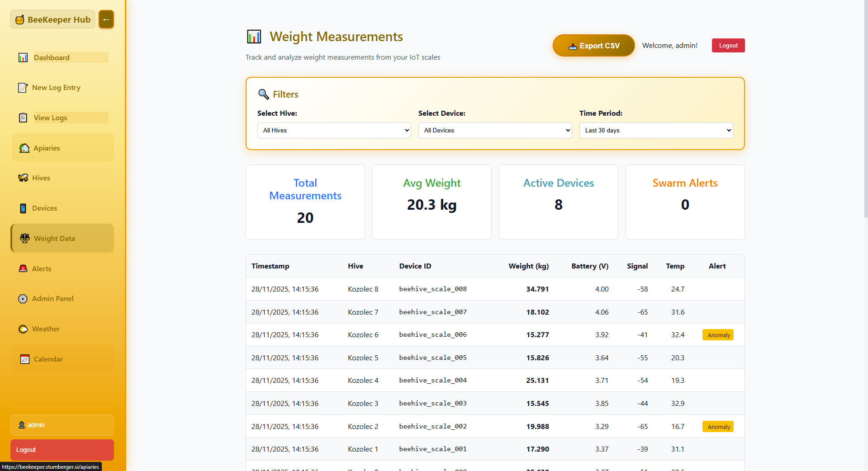Click the Admin Panel gear icon
The height and width of the screenshot is (471, 868).
click(x=23, y=299)
